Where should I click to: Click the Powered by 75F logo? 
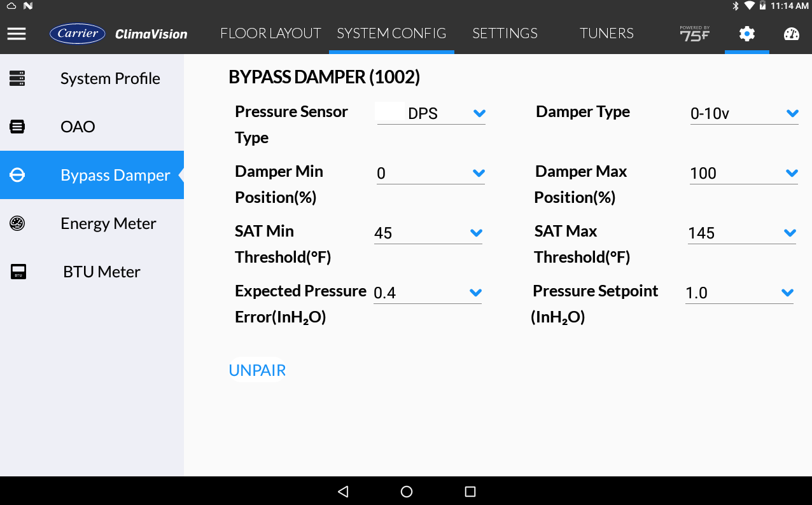pyautogui.click(x=694, y=34)
